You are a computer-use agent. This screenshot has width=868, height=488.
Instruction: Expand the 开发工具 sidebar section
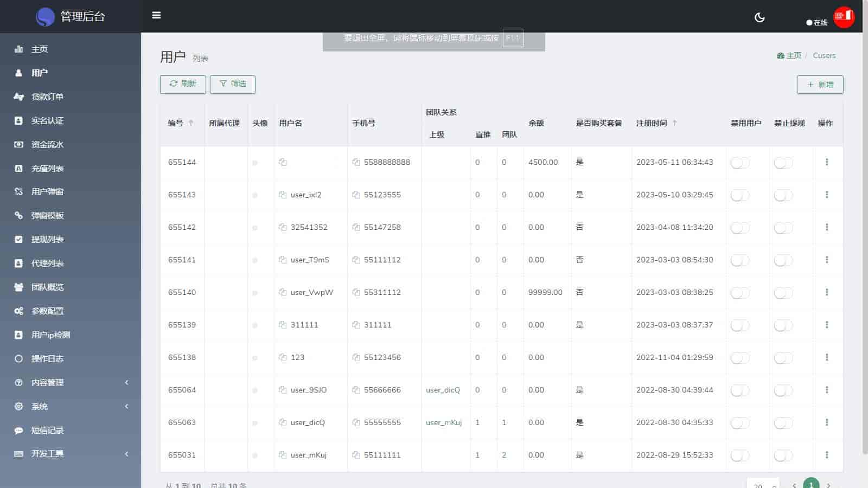click(x=71, y=454)
